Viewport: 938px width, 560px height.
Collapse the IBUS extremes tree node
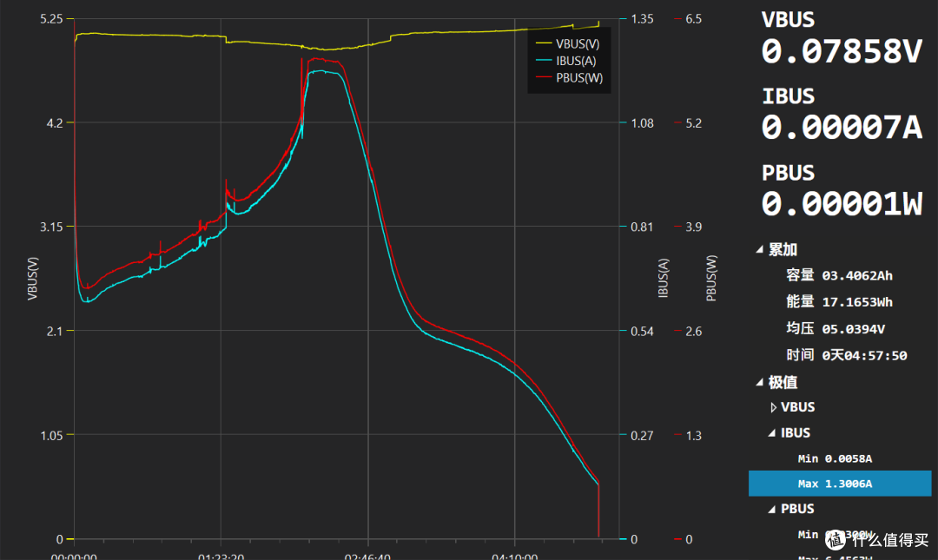(x=772, y=432)
